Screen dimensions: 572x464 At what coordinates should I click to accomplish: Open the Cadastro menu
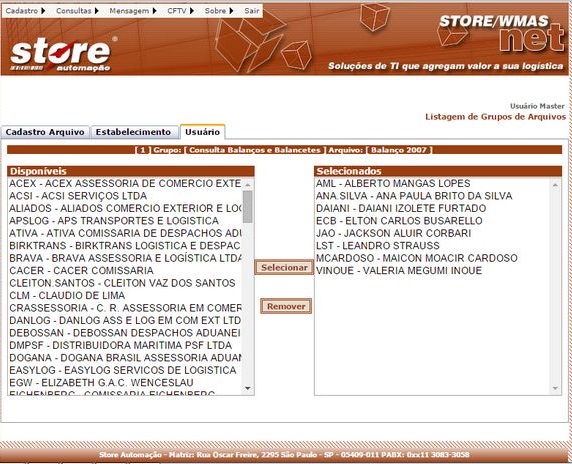point(25,11)
